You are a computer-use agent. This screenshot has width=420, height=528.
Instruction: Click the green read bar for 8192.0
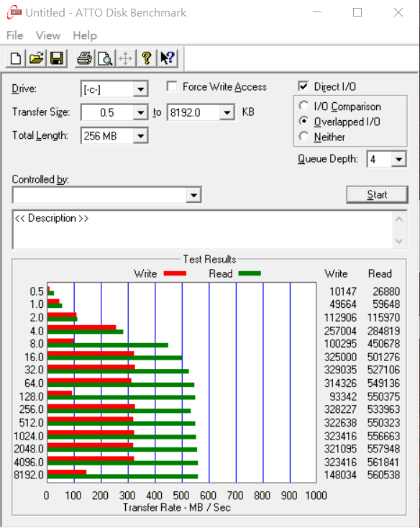click(122, 476)
